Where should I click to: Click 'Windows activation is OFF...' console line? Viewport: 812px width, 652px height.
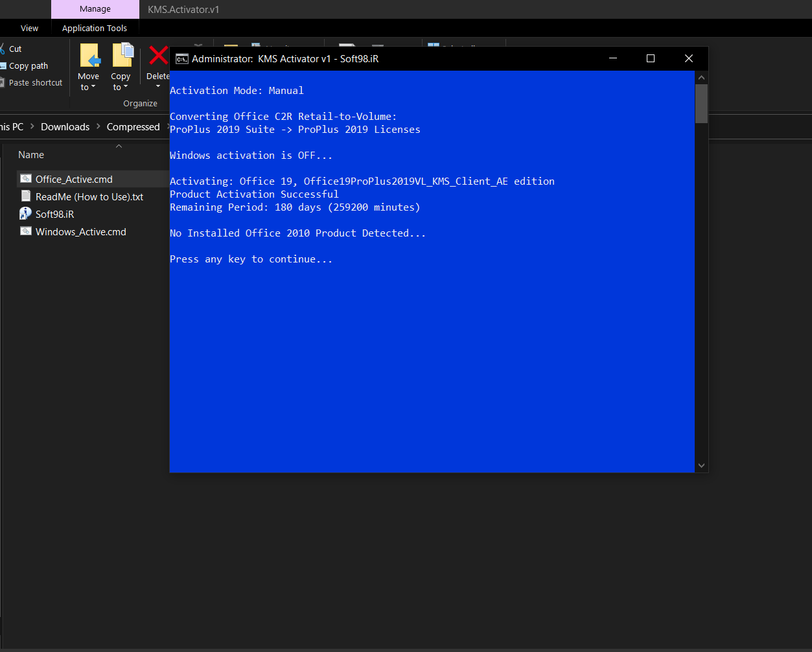(x=251, y=155)
